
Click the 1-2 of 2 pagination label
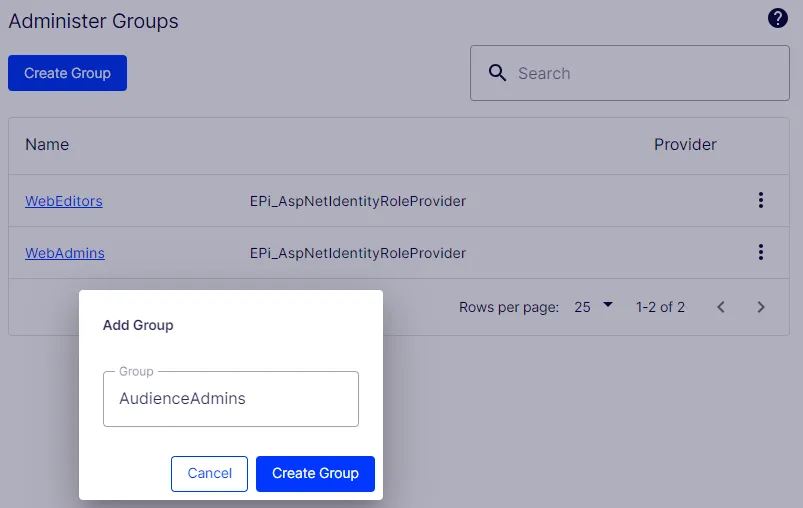(x=660, y=307)
